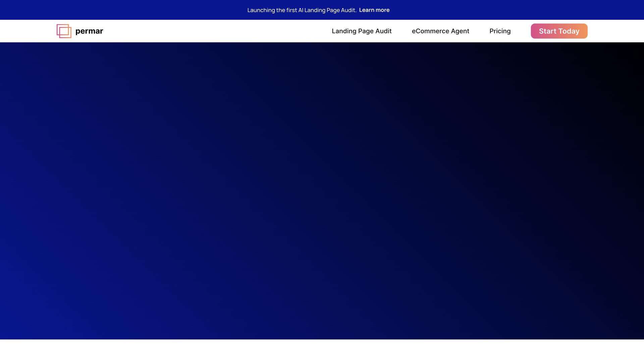Click the permar wordmark text

pos(89,31)
